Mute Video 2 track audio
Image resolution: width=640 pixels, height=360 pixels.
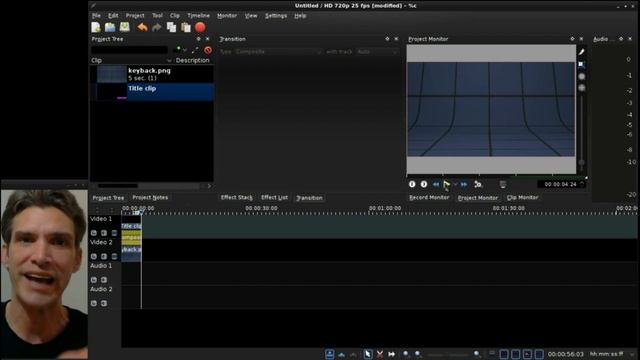[x=104, y=256]
